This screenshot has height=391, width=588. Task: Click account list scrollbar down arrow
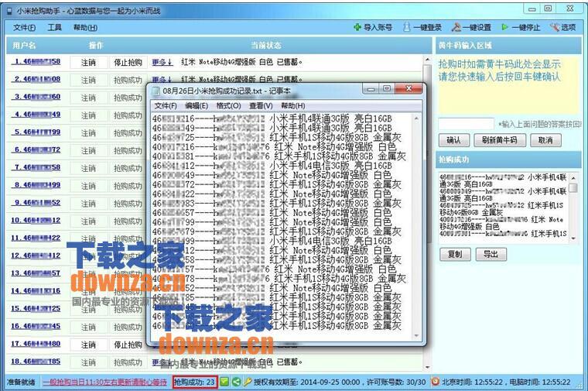(x=428, y=367)
